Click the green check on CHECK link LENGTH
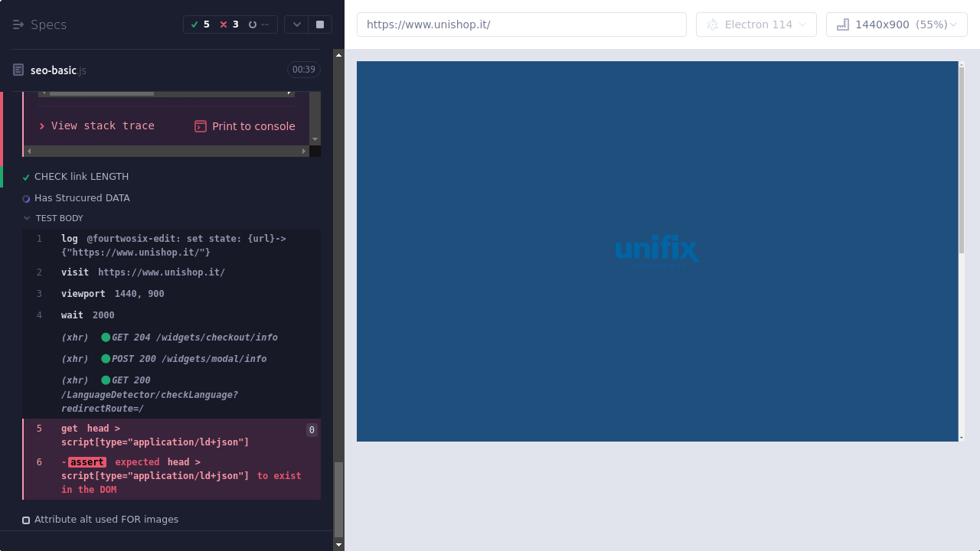This screenshot has height=551, width=980. coord(26,178)
